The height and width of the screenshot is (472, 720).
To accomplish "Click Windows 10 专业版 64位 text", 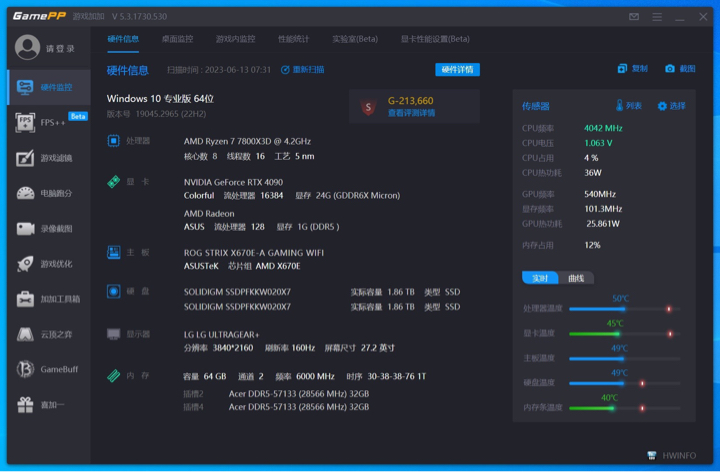I will click(160, 99).
